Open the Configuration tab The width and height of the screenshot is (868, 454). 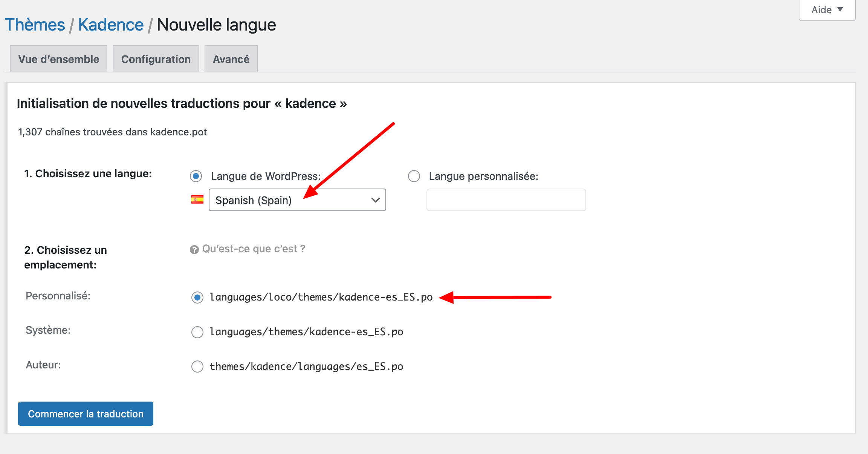coord(156,59)
